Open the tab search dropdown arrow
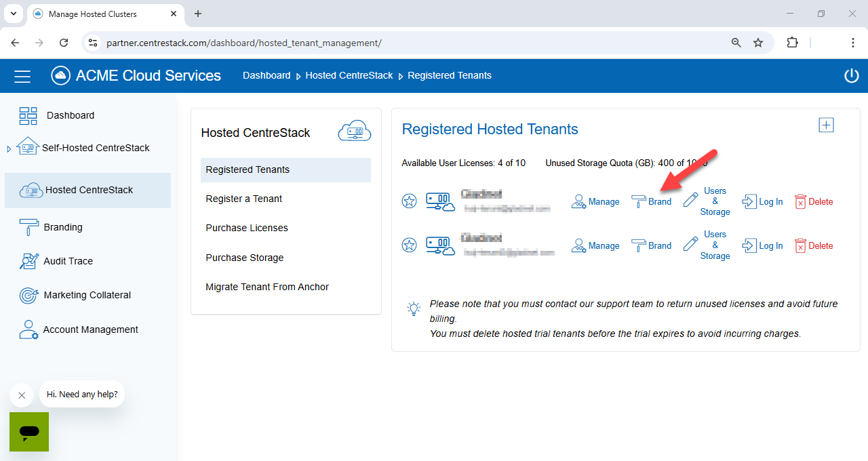This screenshot has height=461, width=868. point(14,14)
